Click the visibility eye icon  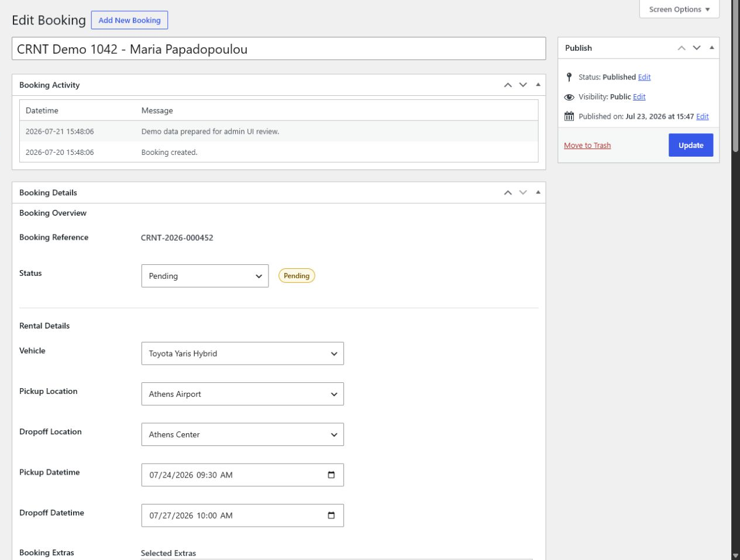coord(569,97)
